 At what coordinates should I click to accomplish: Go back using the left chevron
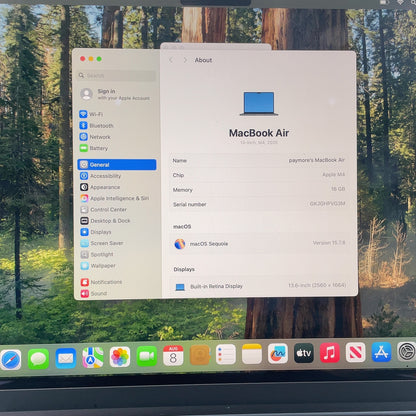pyautogui.click(x=171, y=60)
